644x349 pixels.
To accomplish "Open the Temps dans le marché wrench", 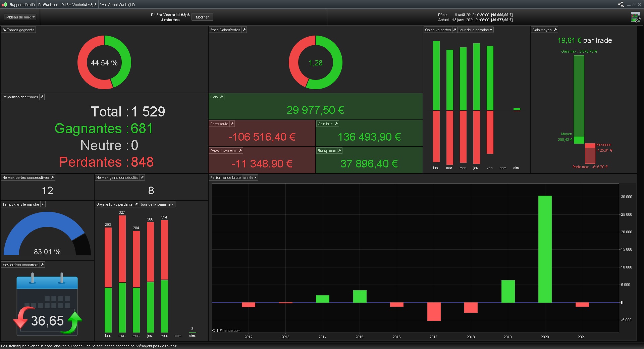I will pos(43,204).
